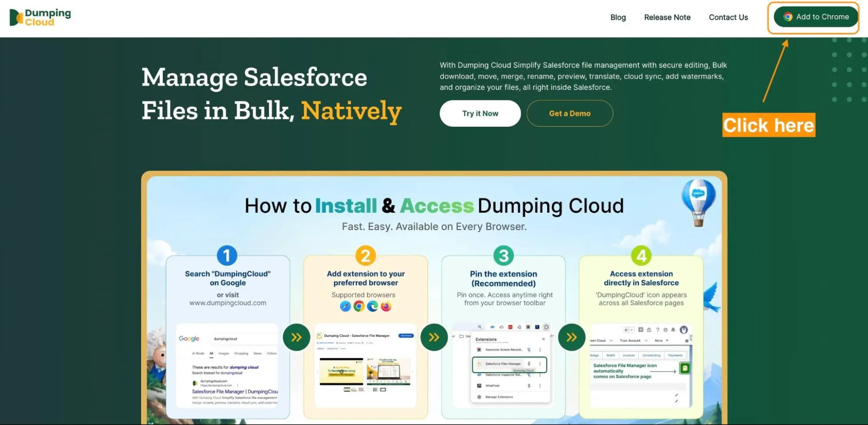Click the double-chevron arrow after the Pin the extension step
The width and height of the screenshot is (868, 425).
pyautogui.click(x=571, y=337)
